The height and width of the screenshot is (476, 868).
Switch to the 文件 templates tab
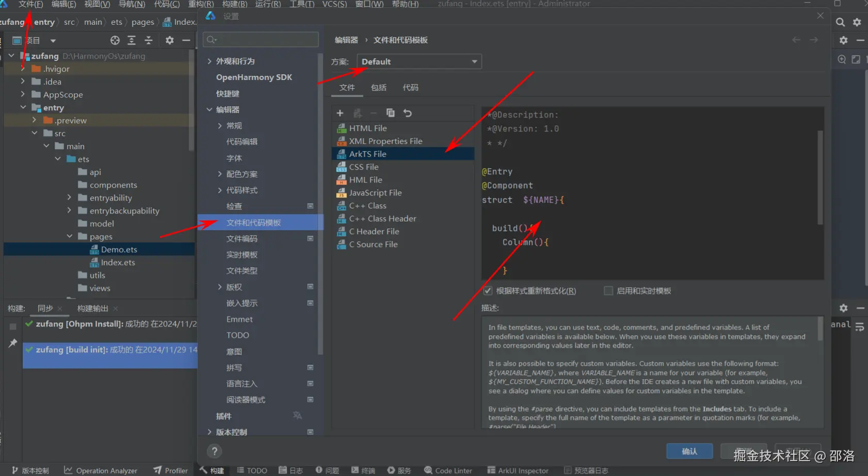coord(347,87)
